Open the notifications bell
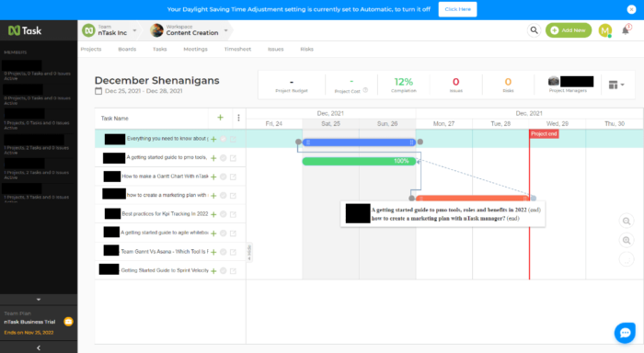Viewport: 644px width, 353px height. tap(626, 30)
